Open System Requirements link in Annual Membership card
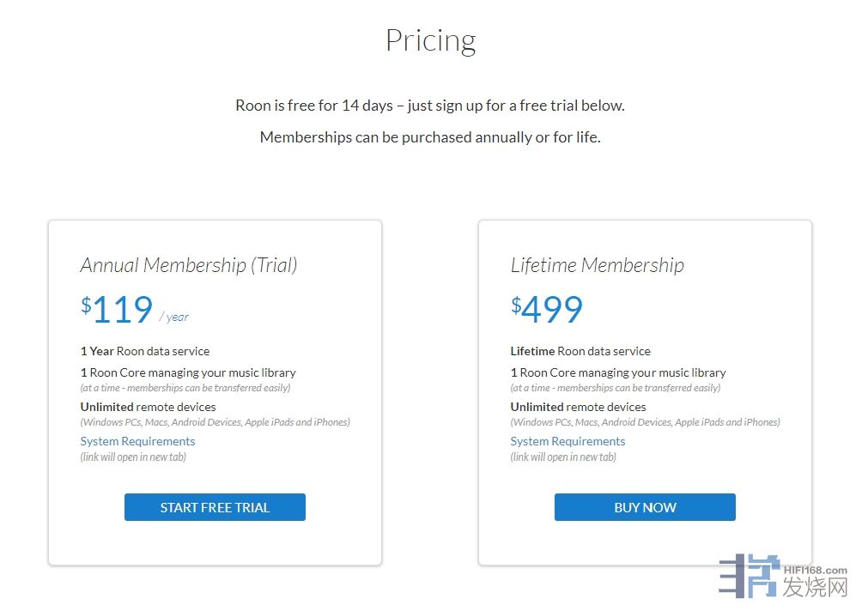Image resolution: width=868 pixels, height=611 pixels. pyautogui.click(x=137, y=441)
